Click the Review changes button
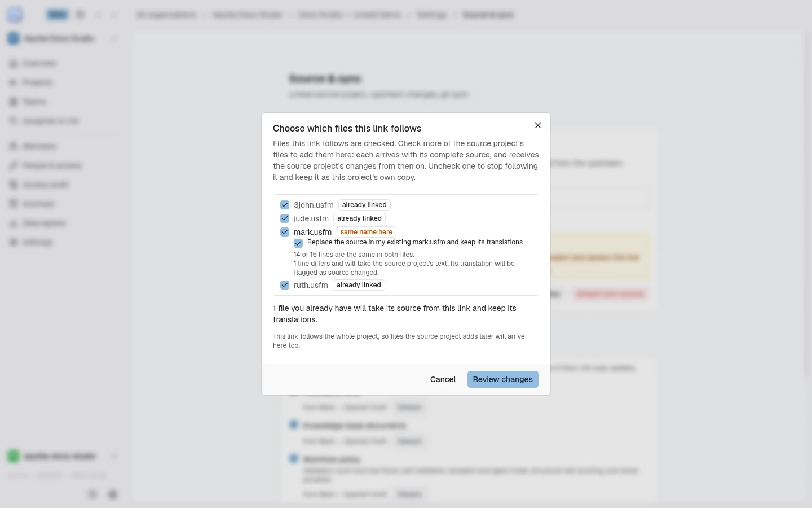Screen dimensions: 812x508 [503, 379]
